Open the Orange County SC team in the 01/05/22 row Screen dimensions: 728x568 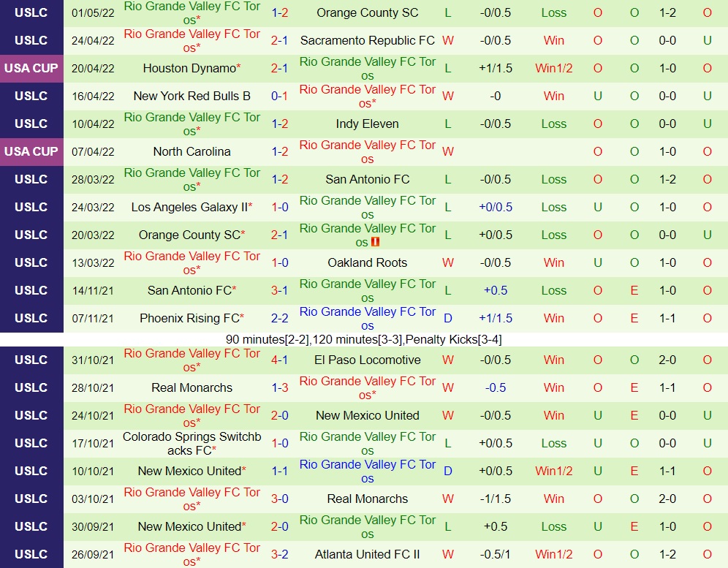coord(367,12)
